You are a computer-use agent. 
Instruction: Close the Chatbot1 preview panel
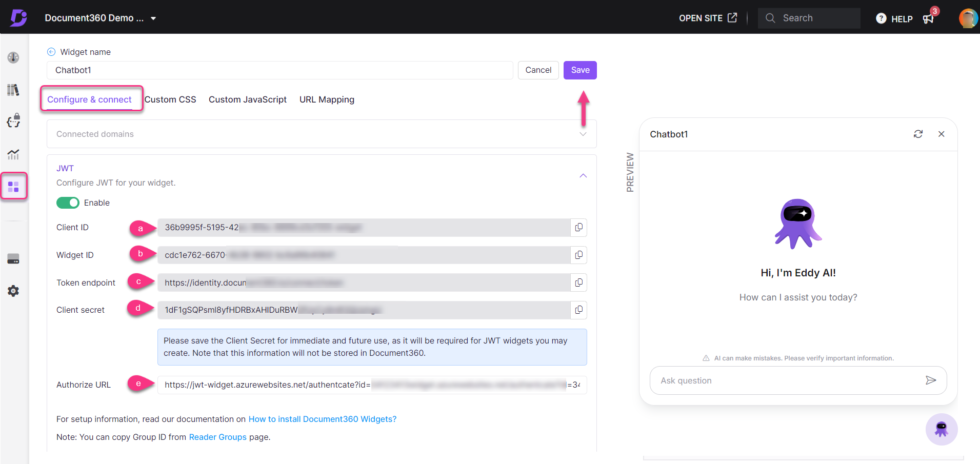(x=941, y=134)
